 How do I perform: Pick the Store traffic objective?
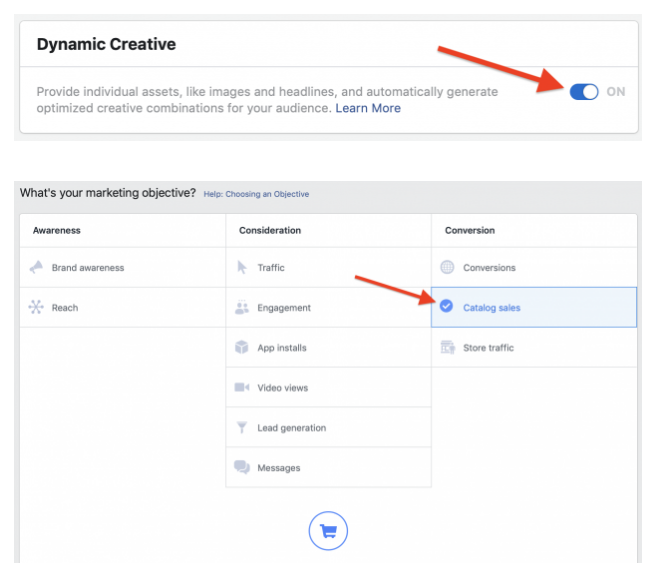coord(488,348)
